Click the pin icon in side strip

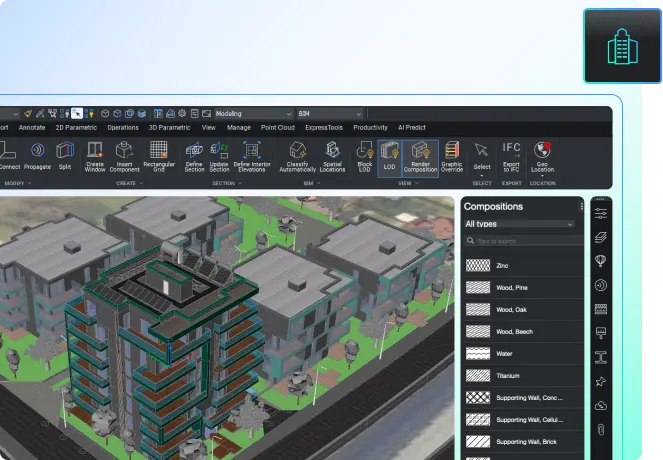[x=600, y=381]
